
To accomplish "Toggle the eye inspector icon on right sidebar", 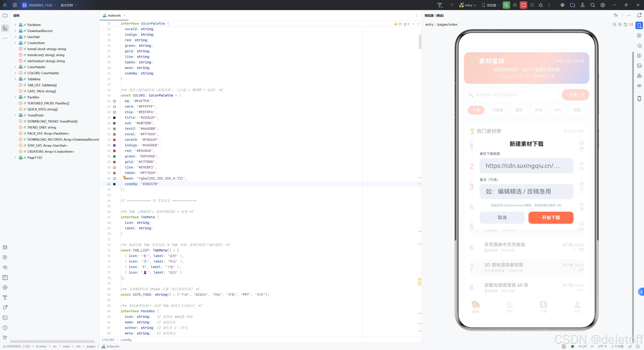I will [639, 86].
